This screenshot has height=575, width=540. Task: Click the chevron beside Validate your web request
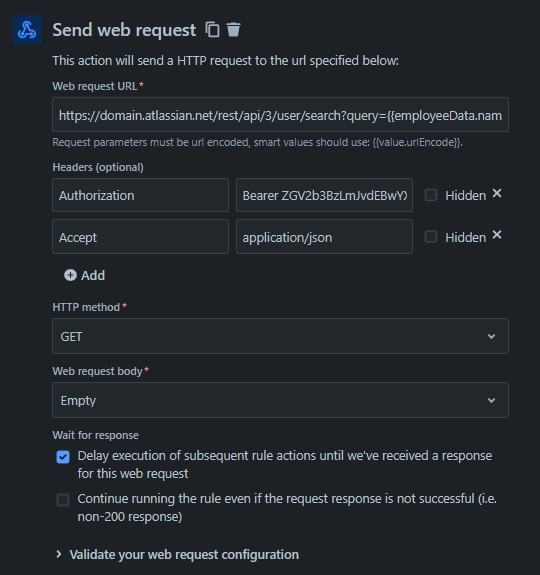(59, 554)
